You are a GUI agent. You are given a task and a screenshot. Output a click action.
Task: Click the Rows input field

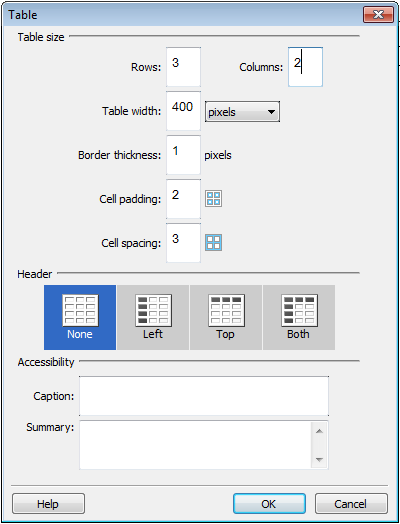tap(183, 67)
